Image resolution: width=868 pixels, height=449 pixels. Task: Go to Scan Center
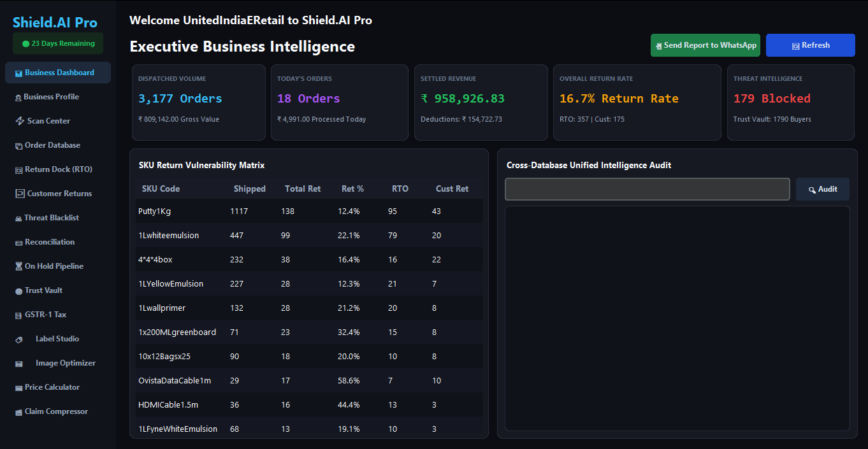click(58, 121)
